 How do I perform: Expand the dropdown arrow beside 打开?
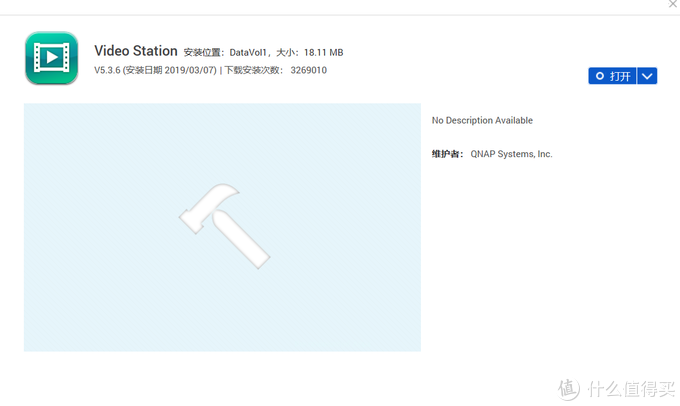pos(647,76)
